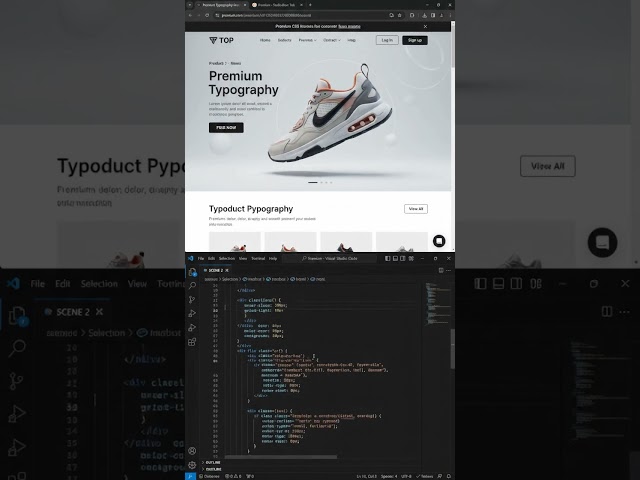Open VS Code View menu
The image size is (640, 480).
tap(243, 258)
